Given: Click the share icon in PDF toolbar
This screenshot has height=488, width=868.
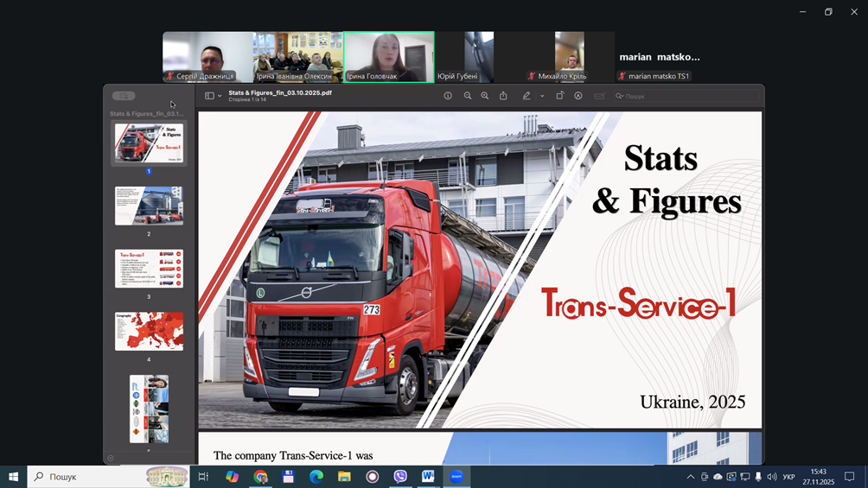Looking at the screenshot, I should [503, 96].
